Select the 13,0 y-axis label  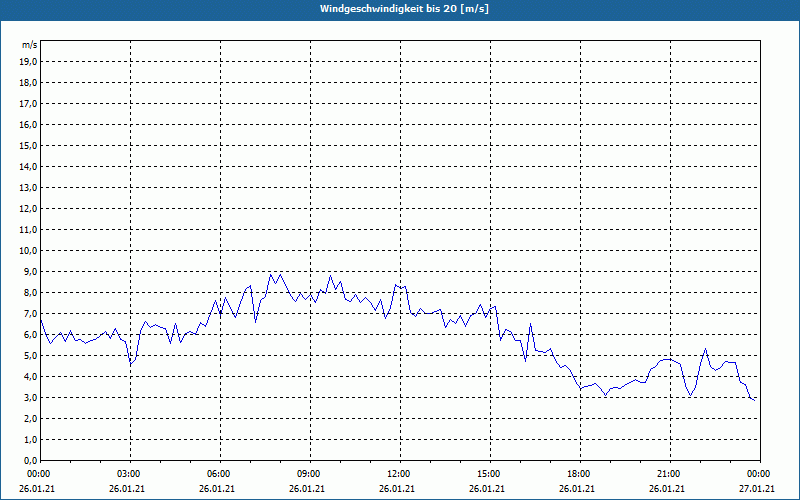coord(28,187)
